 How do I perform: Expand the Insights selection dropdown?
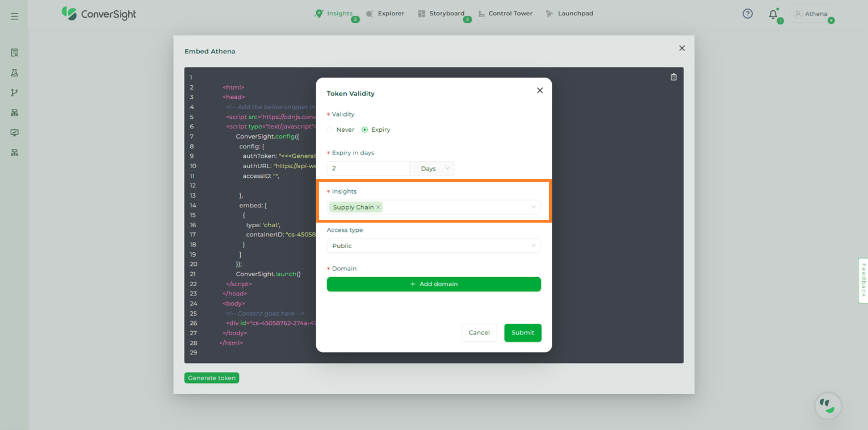pyautogui.click(x=533, y=207)
